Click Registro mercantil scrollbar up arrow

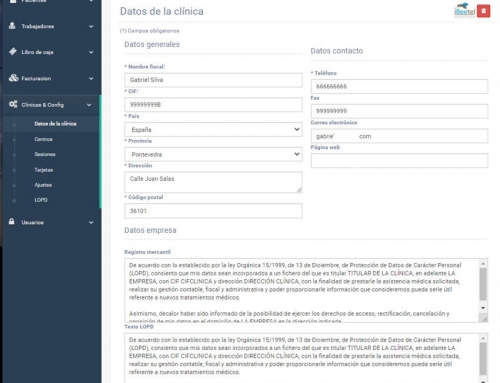pyautogui.click(x=483, y=264)
